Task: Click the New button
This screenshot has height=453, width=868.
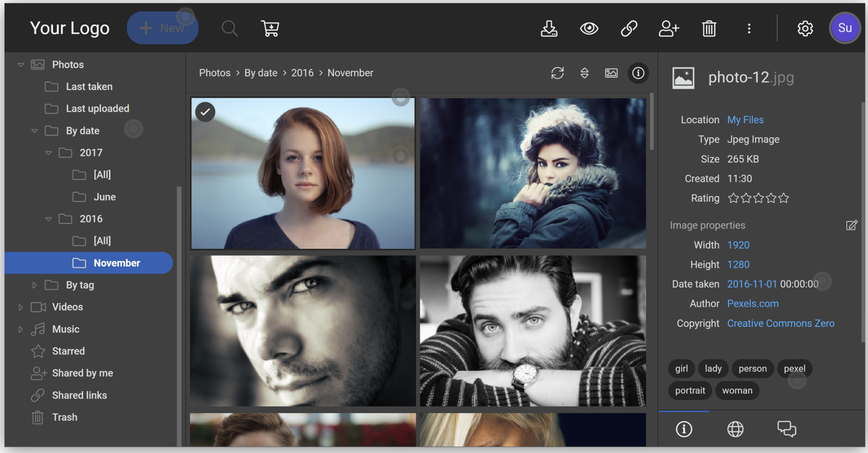Action: pos(162,28)
